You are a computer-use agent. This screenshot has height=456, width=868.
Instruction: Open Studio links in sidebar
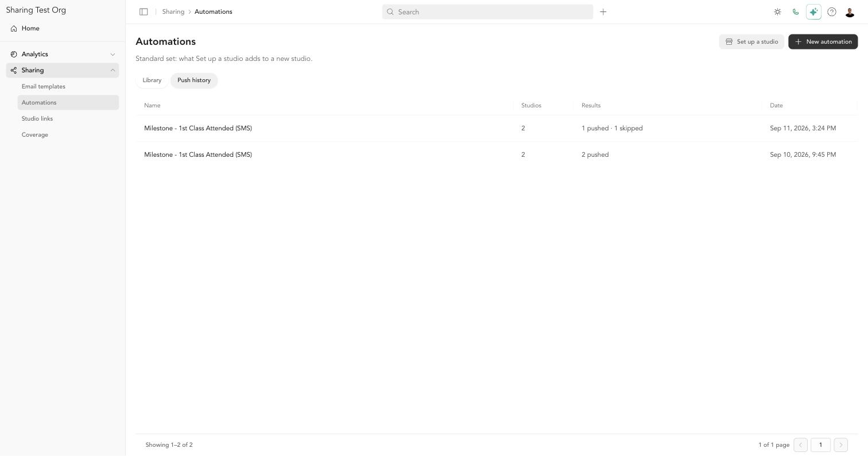click(68, 118)
